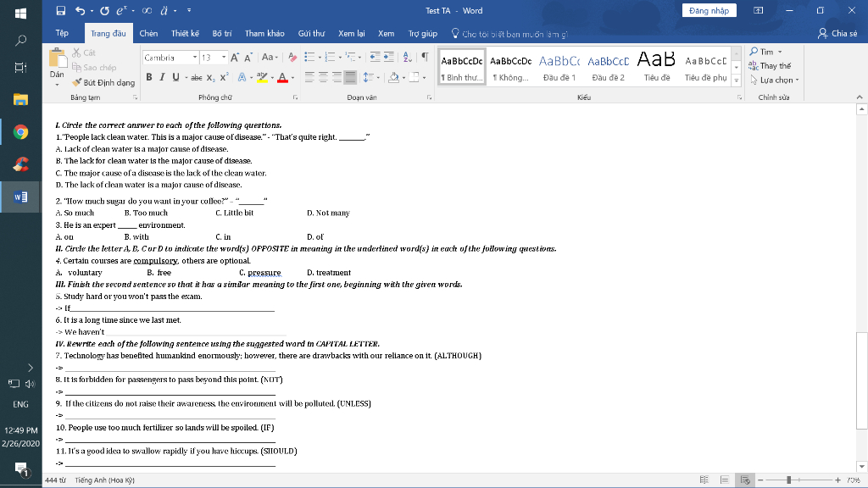
Task: Switch to web layout view
Action: pos(745,480)
